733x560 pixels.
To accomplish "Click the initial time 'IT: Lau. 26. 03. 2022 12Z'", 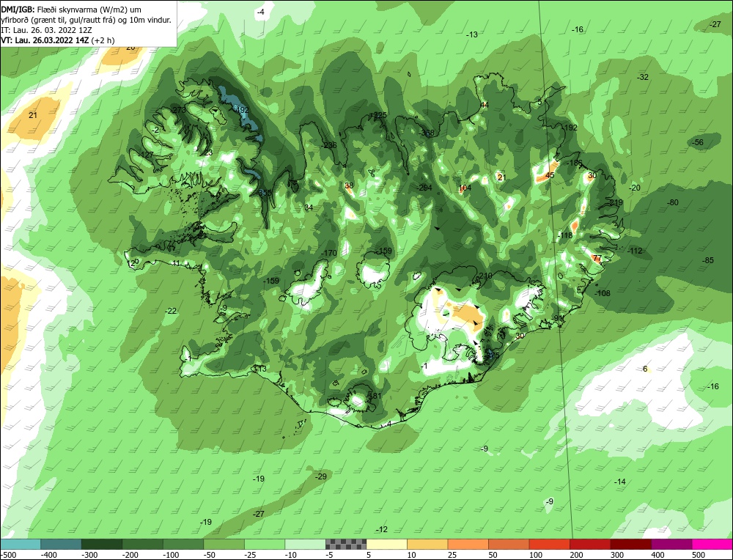I will 47,30.
